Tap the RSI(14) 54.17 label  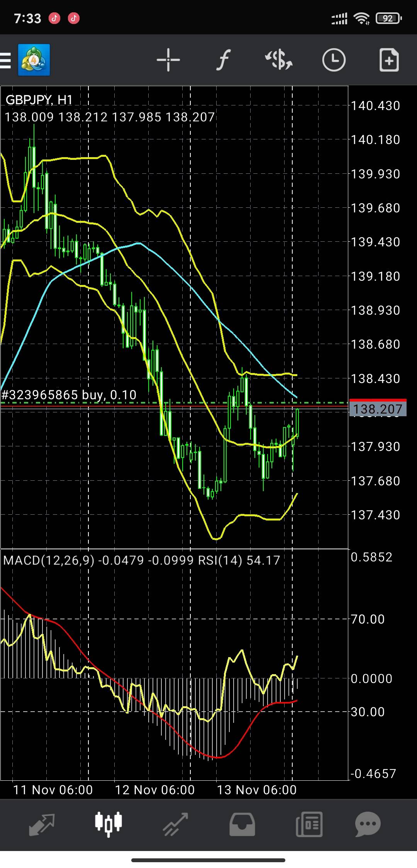239,560
